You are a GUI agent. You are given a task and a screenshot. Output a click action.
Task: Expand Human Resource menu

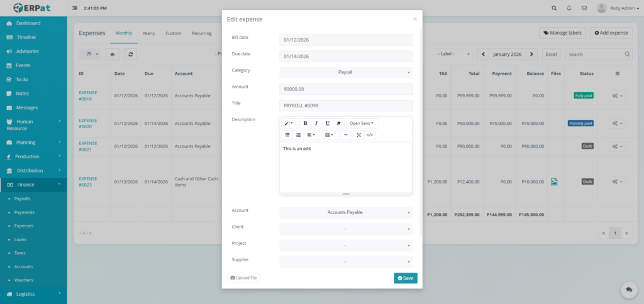[34, 125]
